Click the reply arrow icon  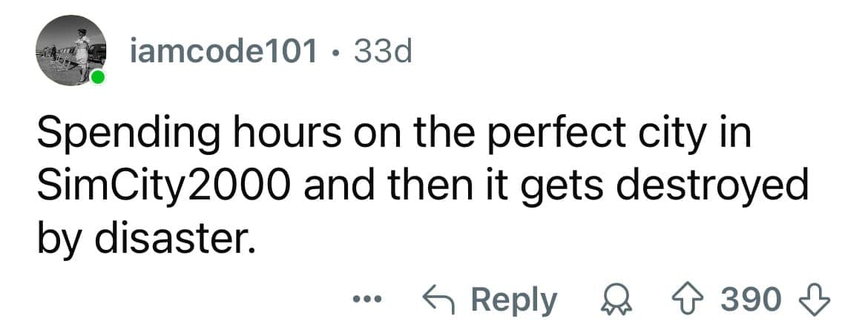437,300
